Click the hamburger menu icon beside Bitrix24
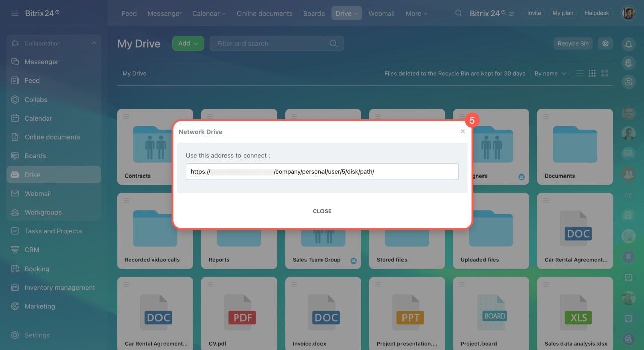The image size is (644, 350). [x=15, y=13]
